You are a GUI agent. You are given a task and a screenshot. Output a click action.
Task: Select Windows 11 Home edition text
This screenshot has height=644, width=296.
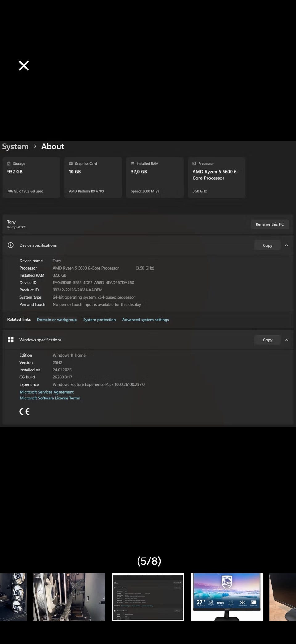click(69, 355)
